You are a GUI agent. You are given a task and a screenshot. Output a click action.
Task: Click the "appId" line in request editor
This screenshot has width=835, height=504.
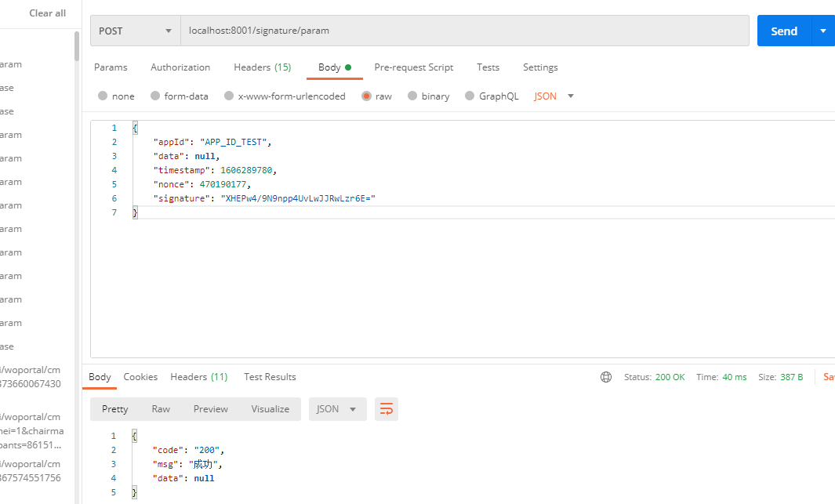pos(212,142)
